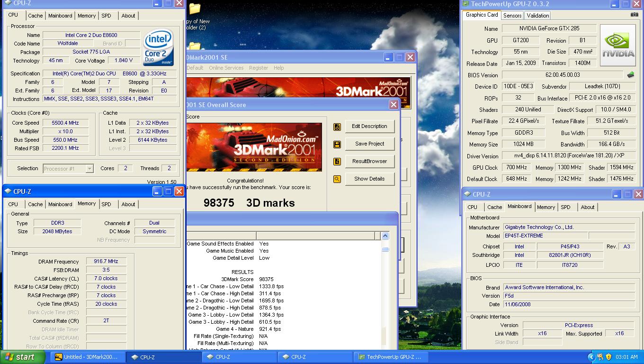Click the 3DMark icon on the Untitled taskbar button
Image resolution: width=644 pixels, height=364 pixels.
point(59,357)
